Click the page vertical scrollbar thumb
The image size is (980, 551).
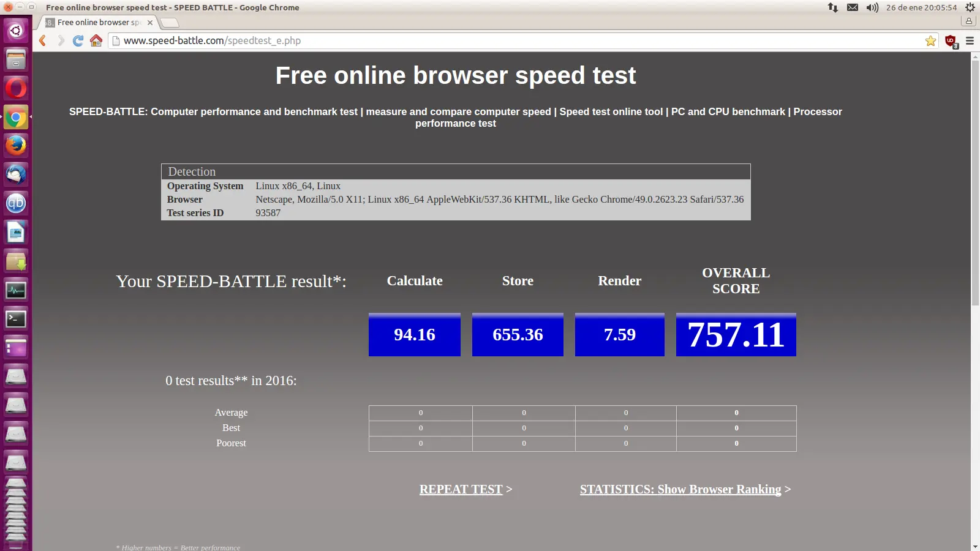point(975,182)
